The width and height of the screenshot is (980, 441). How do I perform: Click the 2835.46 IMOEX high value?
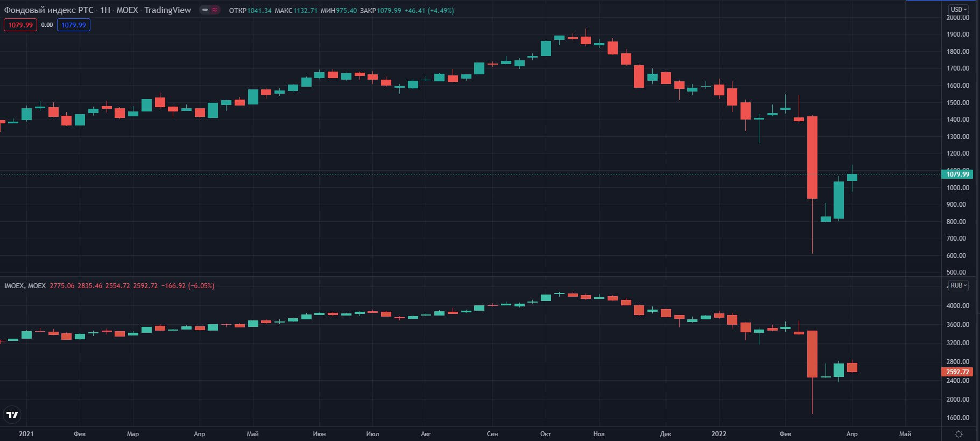90,285
